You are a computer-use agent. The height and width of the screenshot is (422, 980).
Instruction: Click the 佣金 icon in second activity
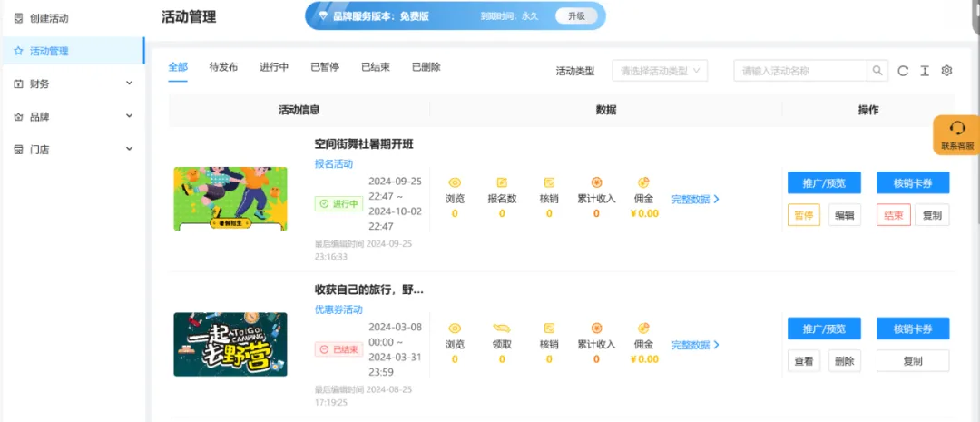643,329
